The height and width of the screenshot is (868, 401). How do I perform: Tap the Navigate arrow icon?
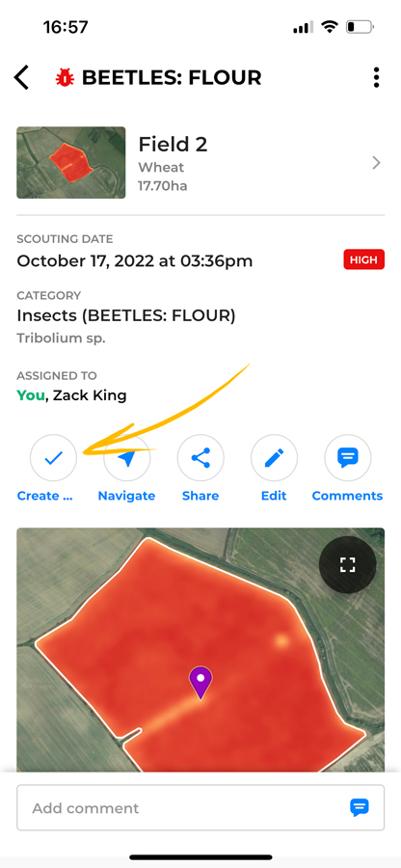click(x=126, y=458)
